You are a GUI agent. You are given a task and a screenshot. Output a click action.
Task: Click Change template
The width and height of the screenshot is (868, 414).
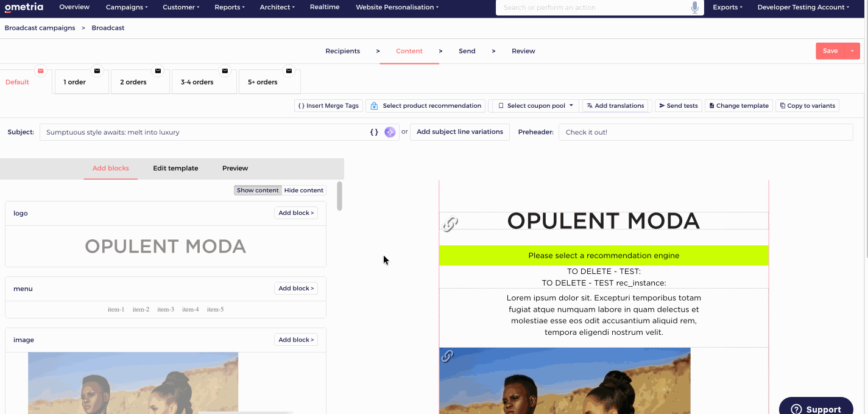(x=738, y=106)
